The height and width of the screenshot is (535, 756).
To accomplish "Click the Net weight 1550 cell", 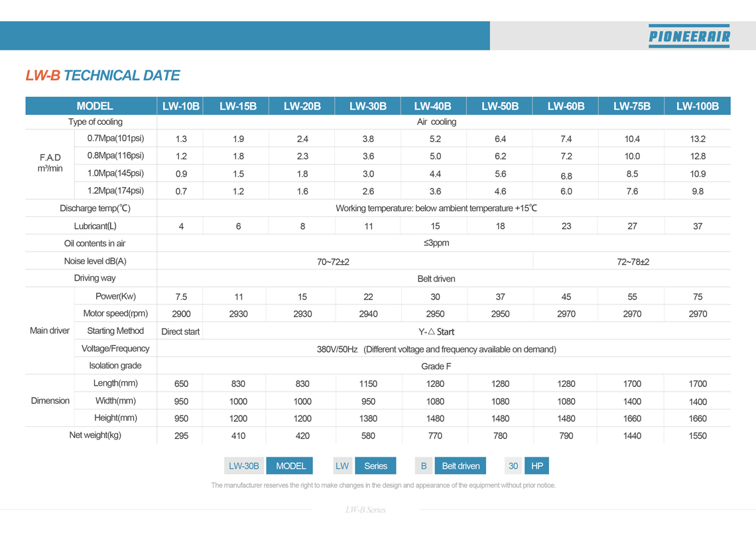I will click(698, 435).
